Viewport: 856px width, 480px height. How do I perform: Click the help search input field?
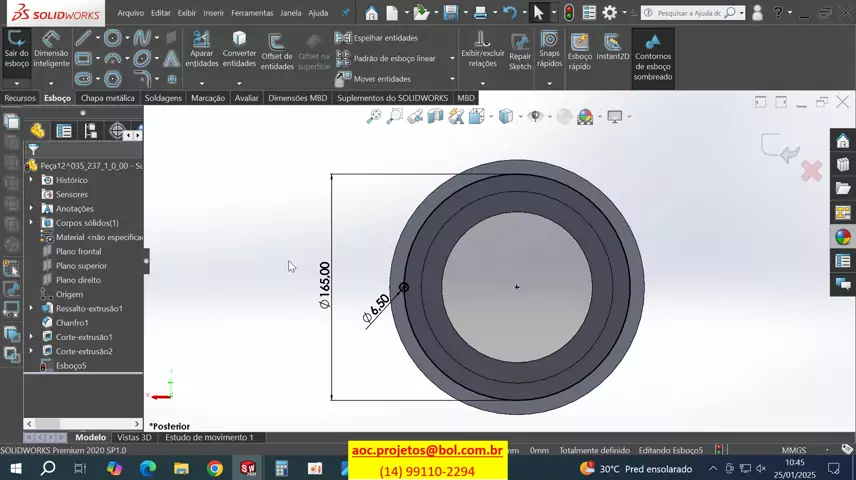(688, 13)
